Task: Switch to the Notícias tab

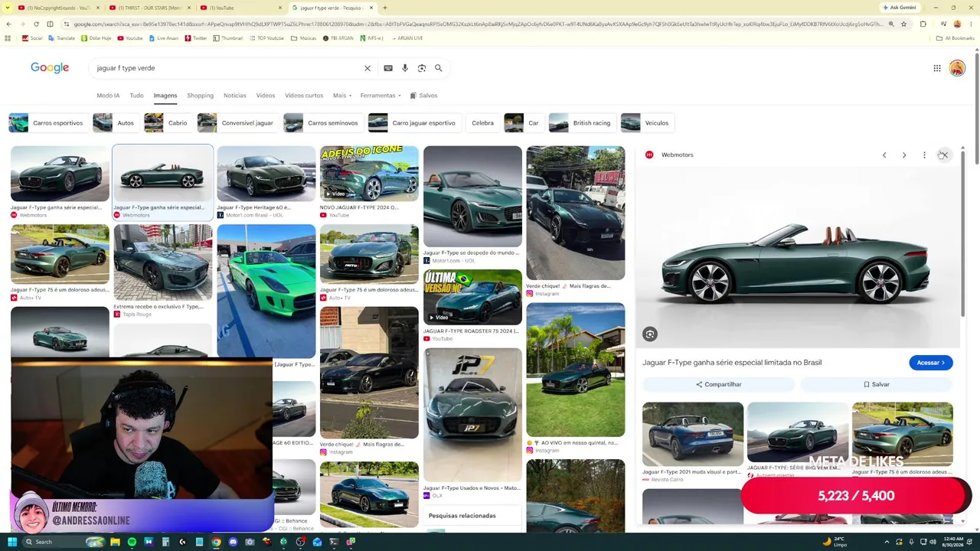Action: pyautogui.click(x=235, y=96)
